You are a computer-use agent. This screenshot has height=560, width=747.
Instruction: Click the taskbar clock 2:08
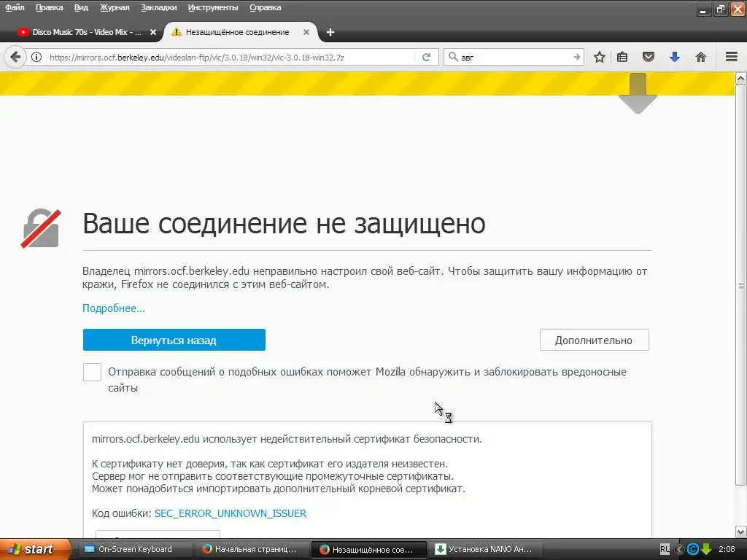[x=727, y=549]
